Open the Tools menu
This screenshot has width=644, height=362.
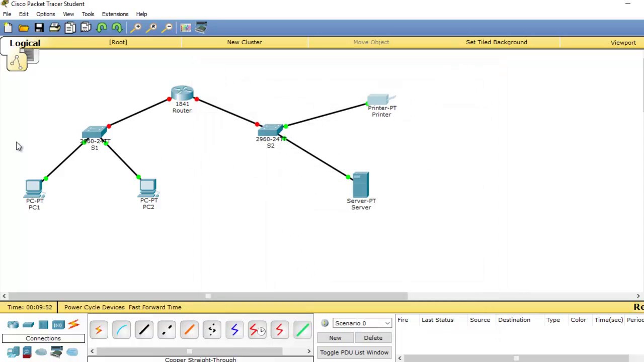coord(88,14)
